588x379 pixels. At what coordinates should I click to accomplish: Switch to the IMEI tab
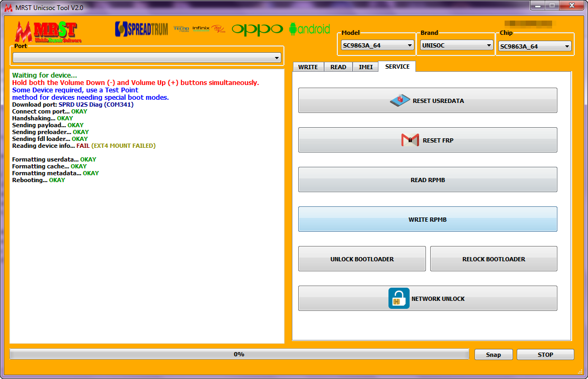click(x=366, y=67)
